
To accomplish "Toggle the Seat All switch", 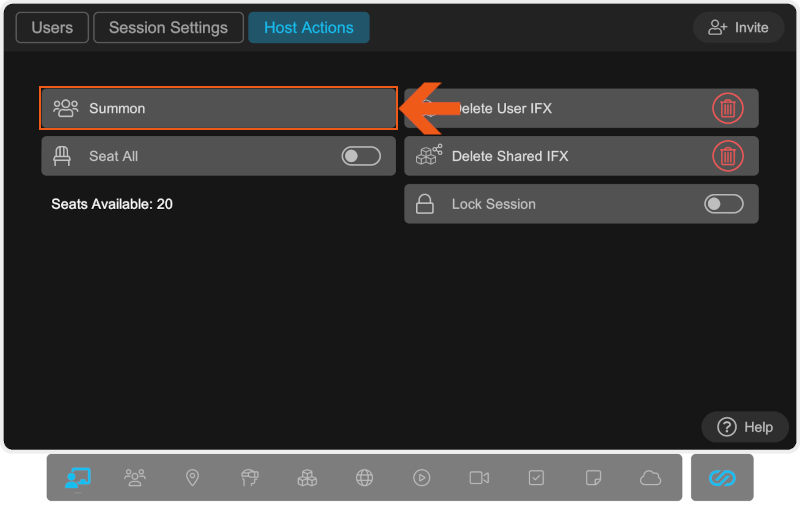I will click(x=361, y=156).
